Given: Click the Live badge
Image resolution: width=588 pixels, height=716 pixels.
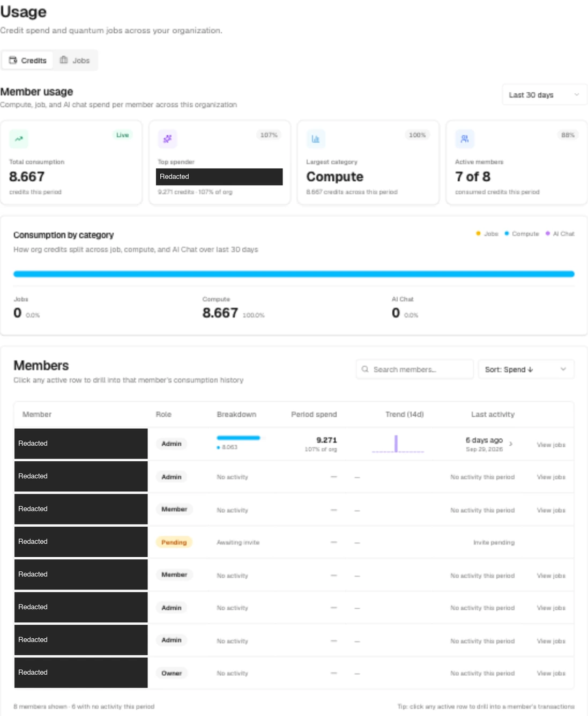Looking at the screenshot, I should pyautogui.click(x=123, y=135).
